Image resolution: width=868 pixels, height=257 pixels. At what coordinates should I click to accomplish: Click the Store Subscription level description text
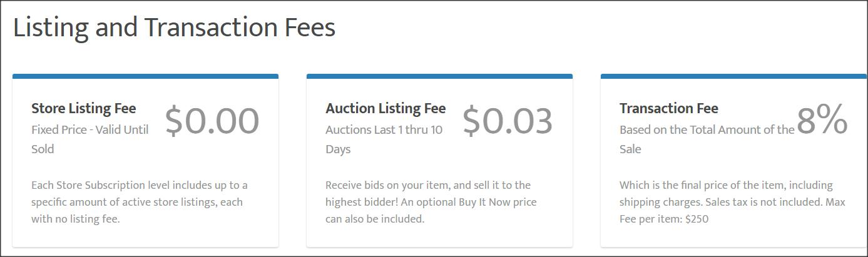pos(140,202)
